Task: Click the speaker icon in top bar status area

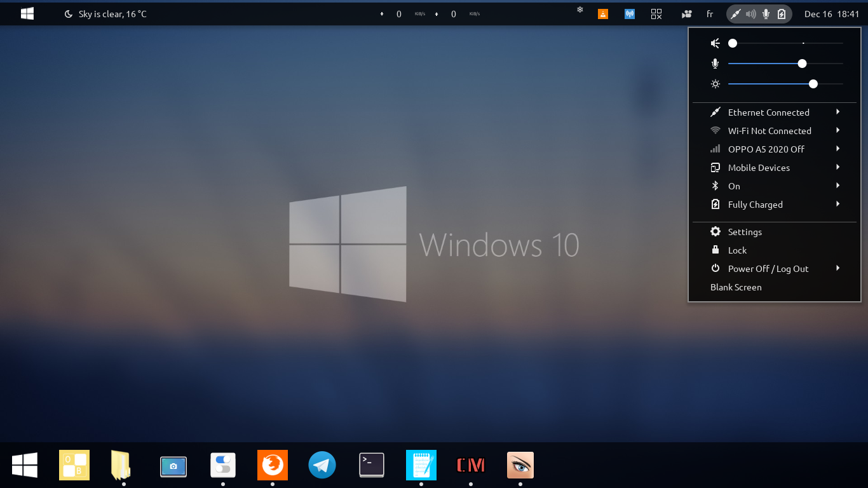Action: 751,14
